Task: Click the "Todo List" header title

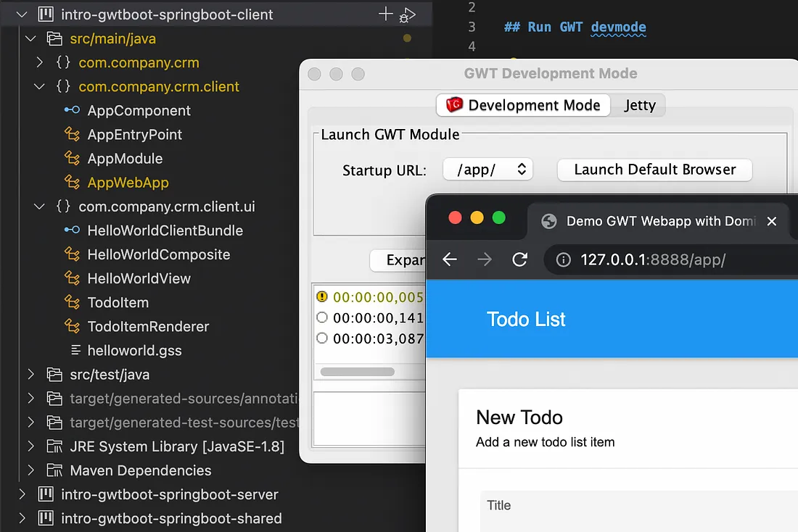Action: (526, 320)
